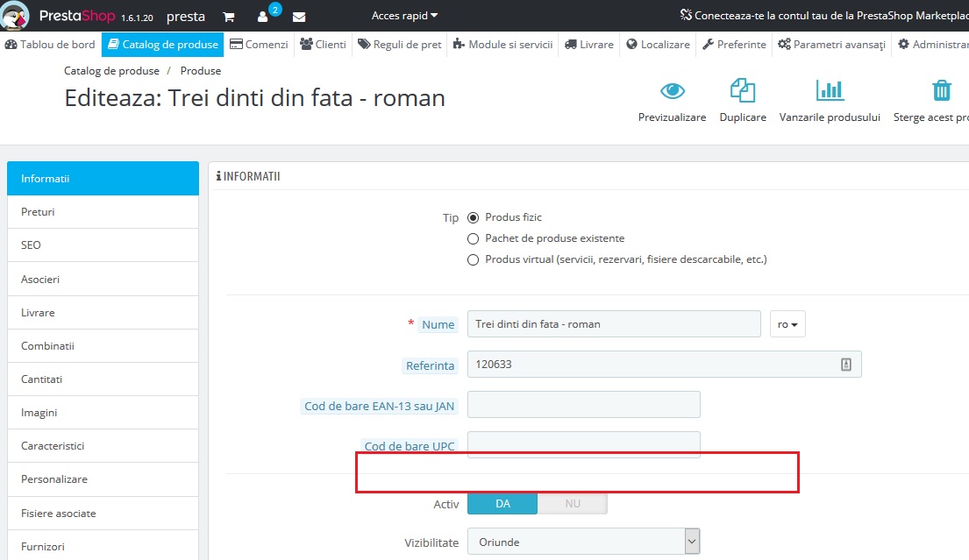Open the messages envelope icon
This screenshot has height=560, width=969.
(299, 17)
